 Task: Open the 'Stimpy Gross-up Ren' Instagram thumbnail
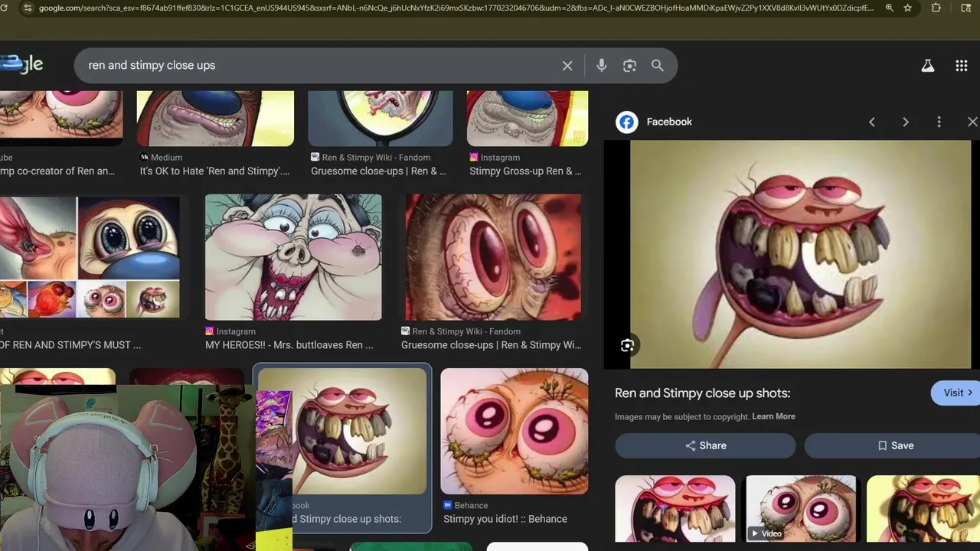[x=528, y=118]
